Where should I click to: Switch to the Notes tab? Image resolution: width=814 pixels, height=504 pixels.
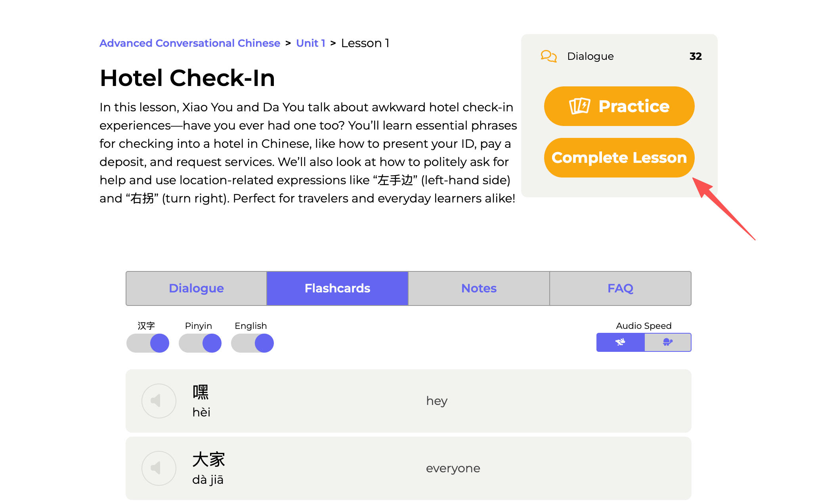tap(479, 288)
